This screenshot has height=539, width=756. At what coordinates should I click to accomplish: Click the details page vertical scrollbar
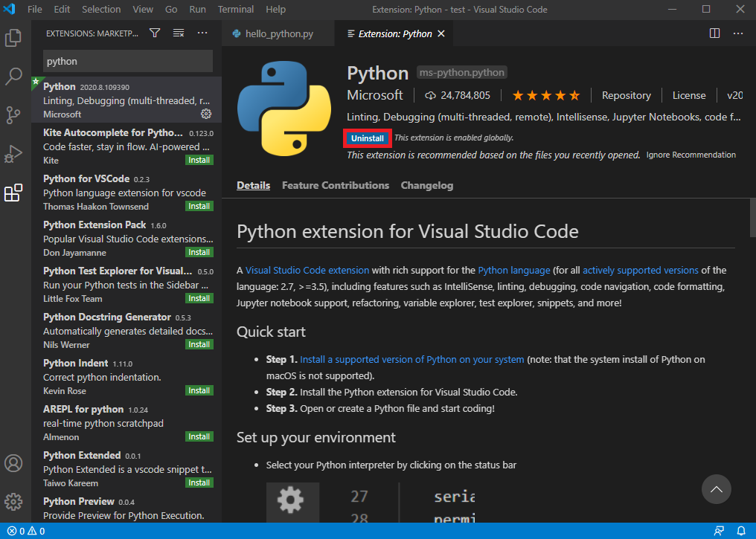click(752, 218)
